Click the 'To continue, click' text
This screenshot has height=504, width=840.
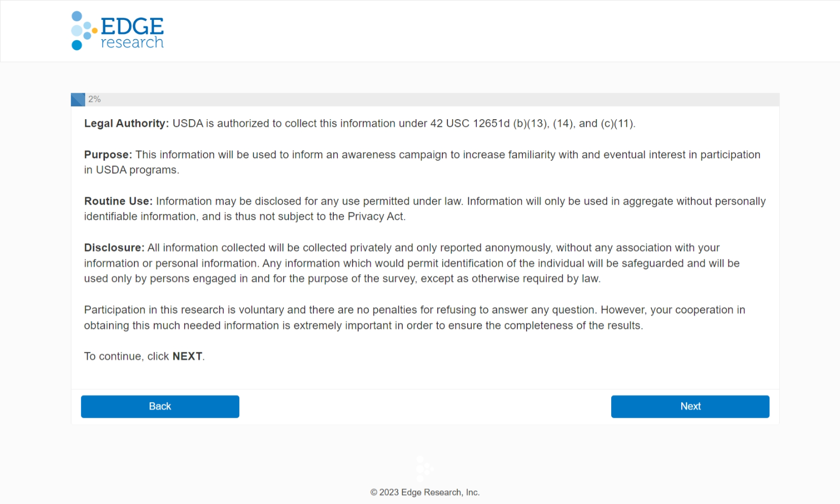[x=126, y=356]
